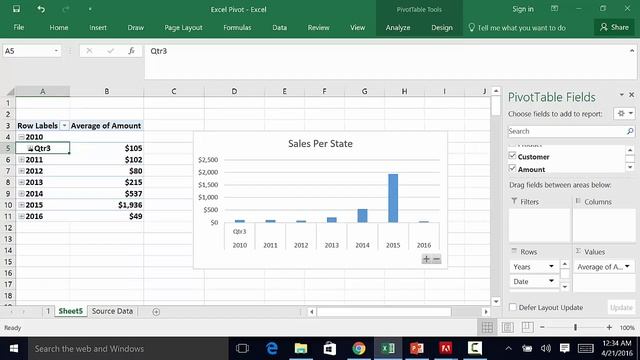Image resolution: width=640 pixels, height=360 pixels.
Task: Select the Sheet5 sheet tab
Action: [x=71, y=311]
